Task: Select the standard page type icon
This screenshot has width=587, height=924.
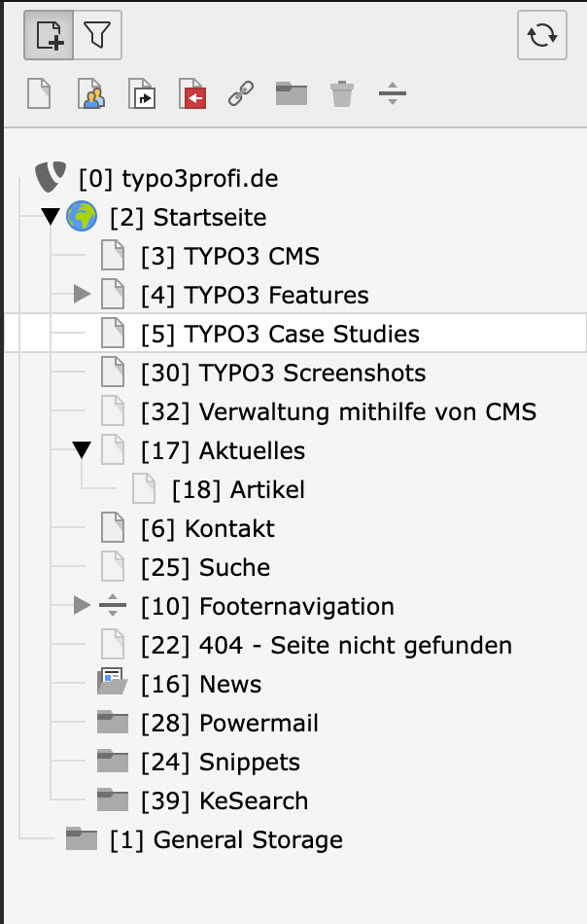Action: click(x=39, y=93)
